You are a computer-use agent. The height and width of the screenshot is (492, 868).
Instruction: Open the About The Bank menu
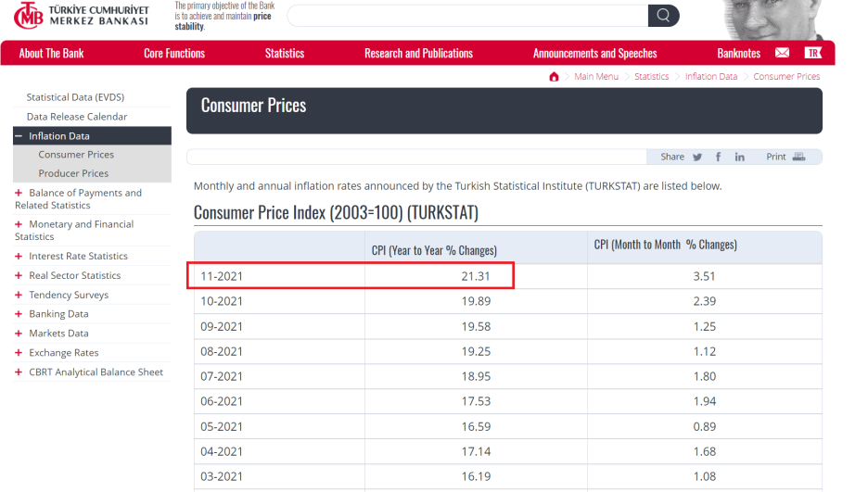pos(52,53)
